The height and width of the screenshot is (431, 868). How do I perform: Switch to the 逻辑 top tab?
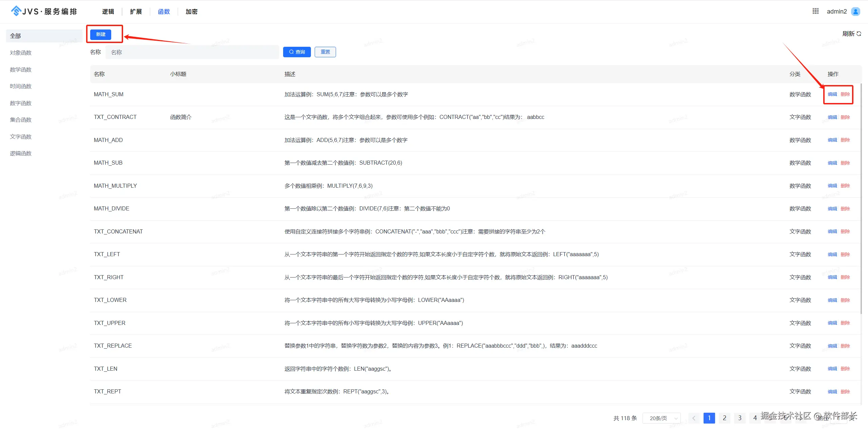tap(108, 12)
